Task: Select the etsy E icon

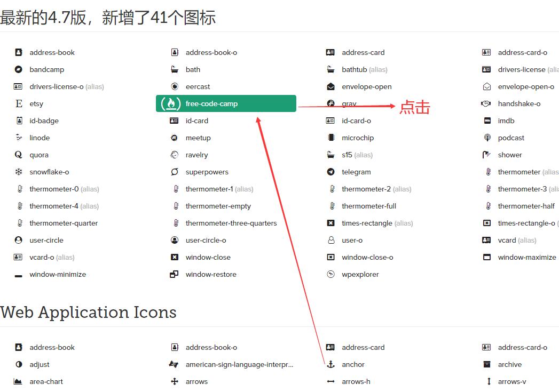Action: click(x=19, y=103)
